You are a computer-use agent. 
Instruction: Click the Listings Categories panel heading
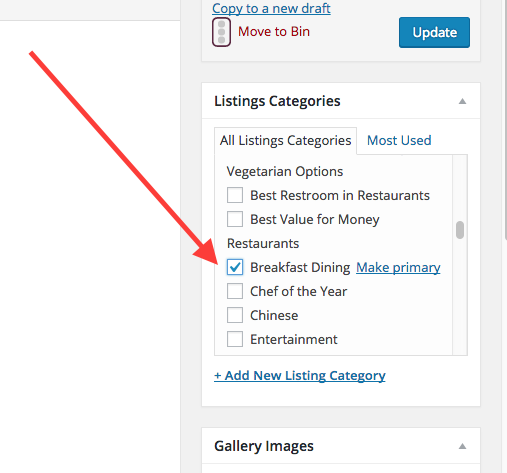(x=277, y=101)
